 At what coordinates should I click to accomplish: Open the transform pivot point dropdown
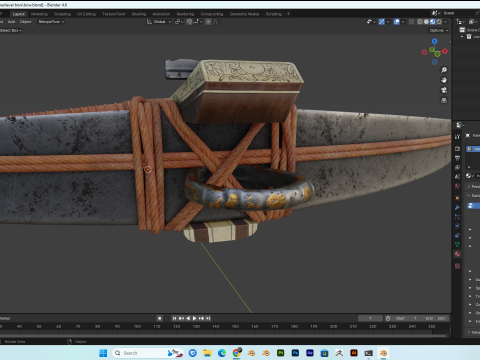tap(179, 22)
